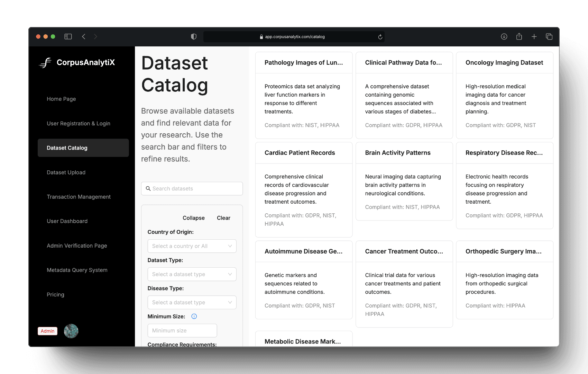Image resolution: width=588 pixels, height=374 pixels.
Task: Expand the Country of Origin dropdown
Action: pyautogui.click(x=192, y=246)
